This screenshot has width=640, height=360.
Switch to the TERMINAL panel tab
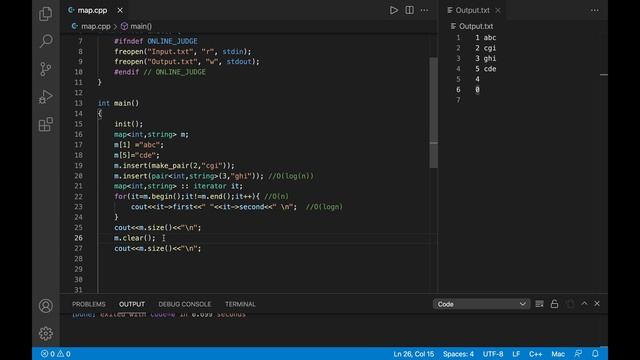coord(240,304)
